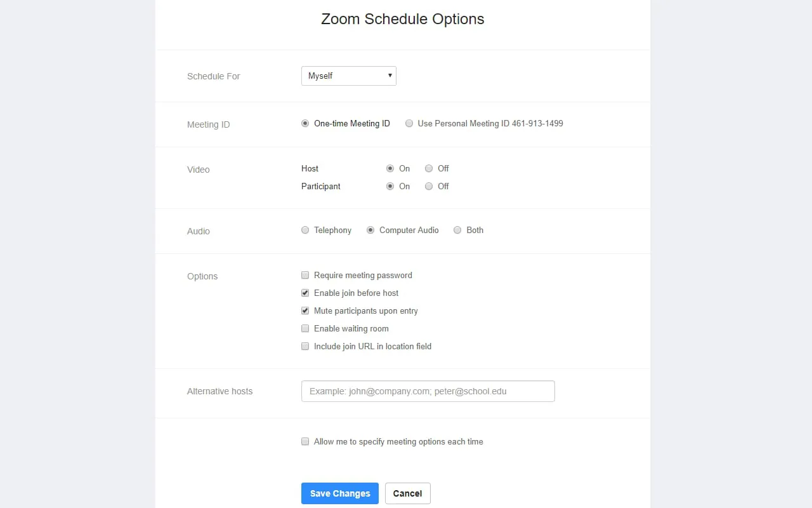Click the dropdown arrow next to Myself
Image resolution: width=812 pixels, height=508 pixels.
click(x=389, y=76)
